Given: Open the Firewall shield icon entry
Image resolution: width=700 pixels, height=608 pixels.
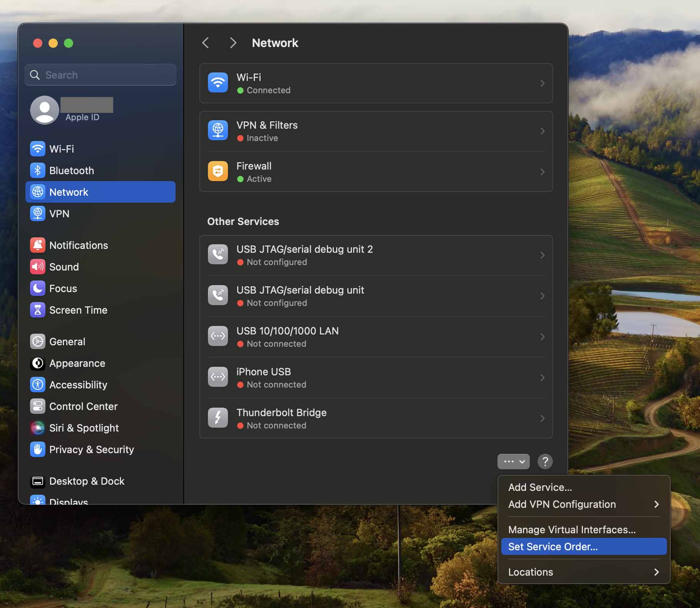Looking at the screenshot, I should coord(218,171).
